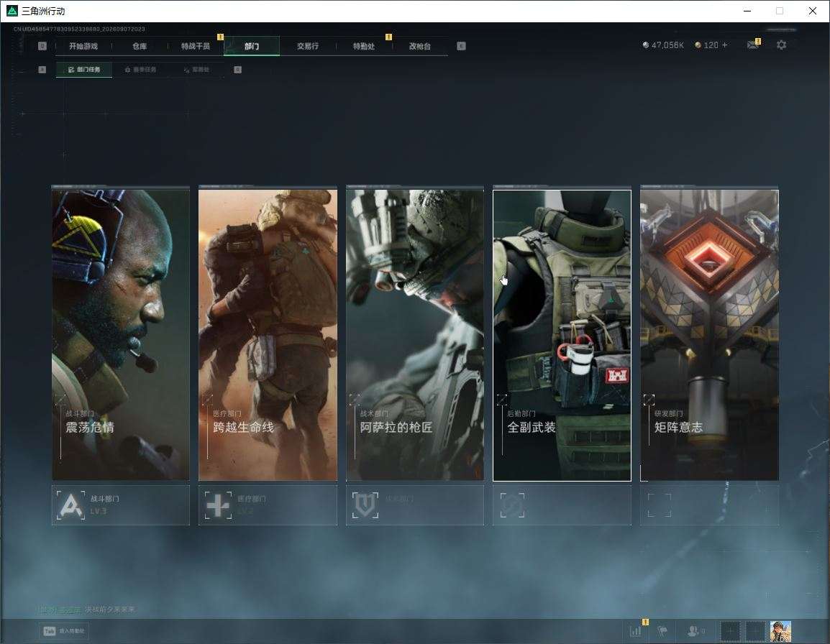The image size is (830, 644).
Task: Switch to the 交易行 tab
Action: click(308, 46)
